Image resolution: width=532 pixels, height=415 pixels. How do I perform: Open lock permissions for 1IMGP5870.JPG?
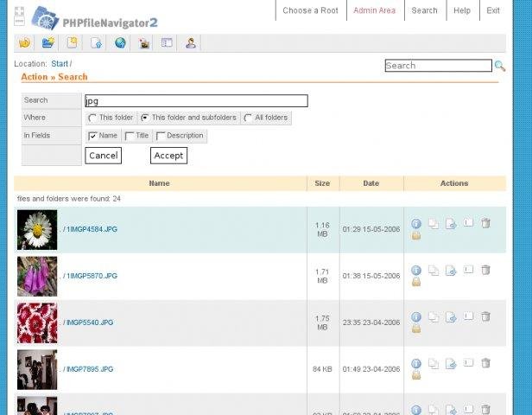click(416, 282)
